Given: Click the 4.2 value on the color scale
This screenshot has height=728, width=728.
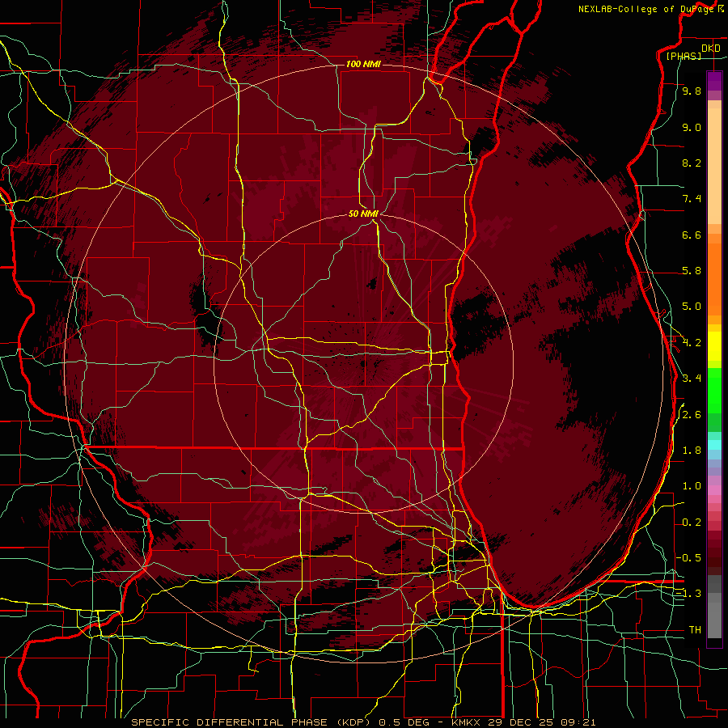Looking at the screenshot, I should point(692,343).
